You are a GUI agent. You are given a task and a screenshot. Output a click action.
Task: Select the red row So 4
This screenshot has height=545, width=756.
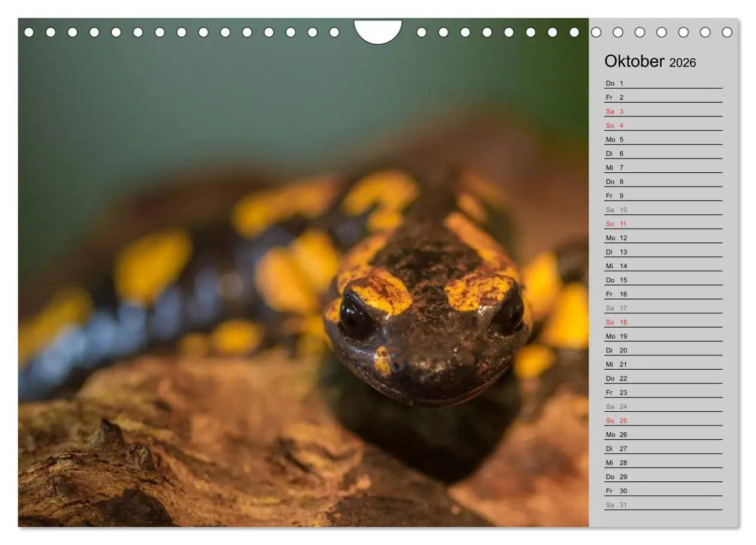coord(663,125)
